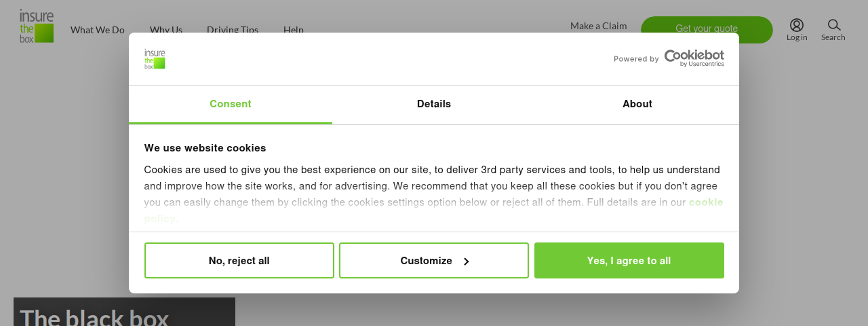Image resolution: width=868 pixels, height=326 pixels.
Task: Switch to the Consent tab
Action: coord(231,105)
